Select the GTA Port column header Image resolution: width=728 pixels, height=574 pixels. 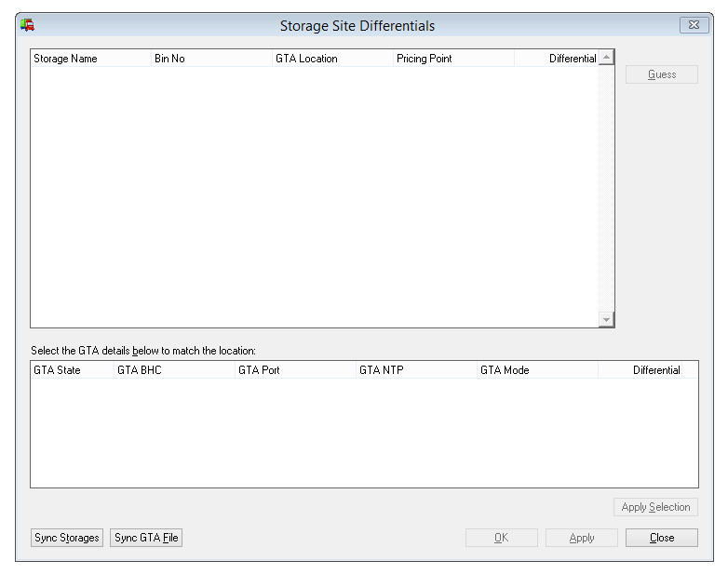coord(295,370)
